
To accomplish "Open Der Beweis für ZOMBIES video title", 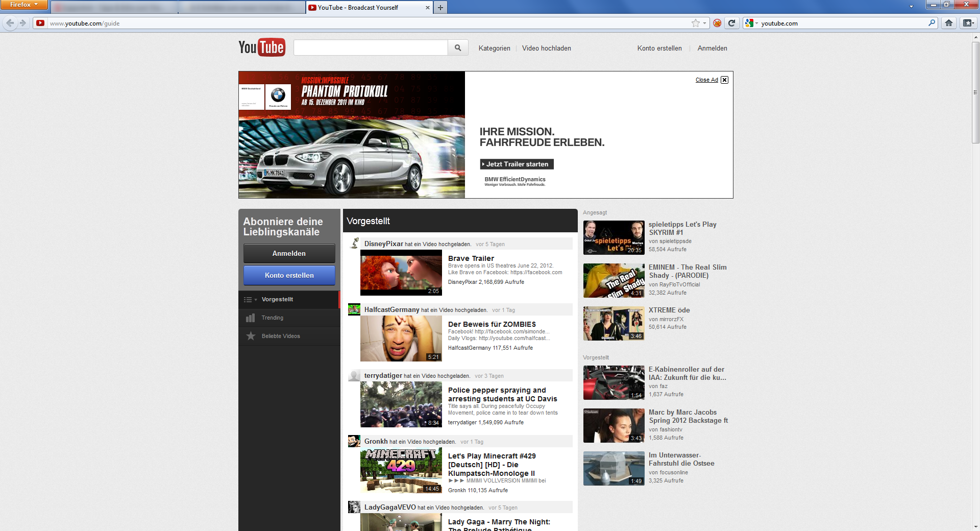I will click(492, 324).
